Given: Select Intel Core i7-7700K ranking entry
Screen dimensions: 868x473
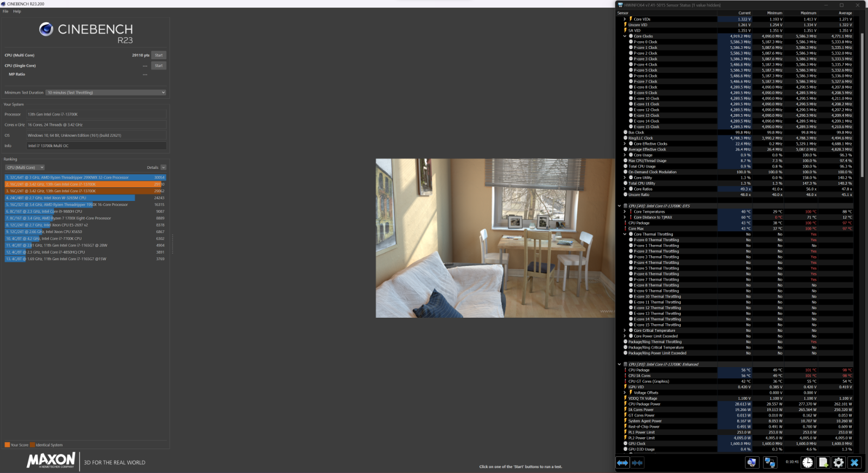Looking at the screenshot, I should pos(85,238).
